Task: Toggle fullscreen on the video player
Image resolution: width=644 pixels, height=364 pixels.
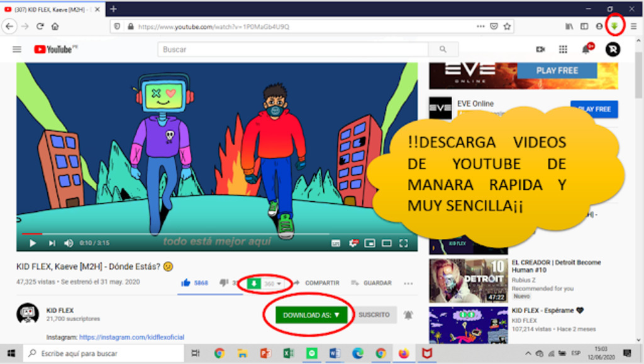Action: tap(404, 243)
